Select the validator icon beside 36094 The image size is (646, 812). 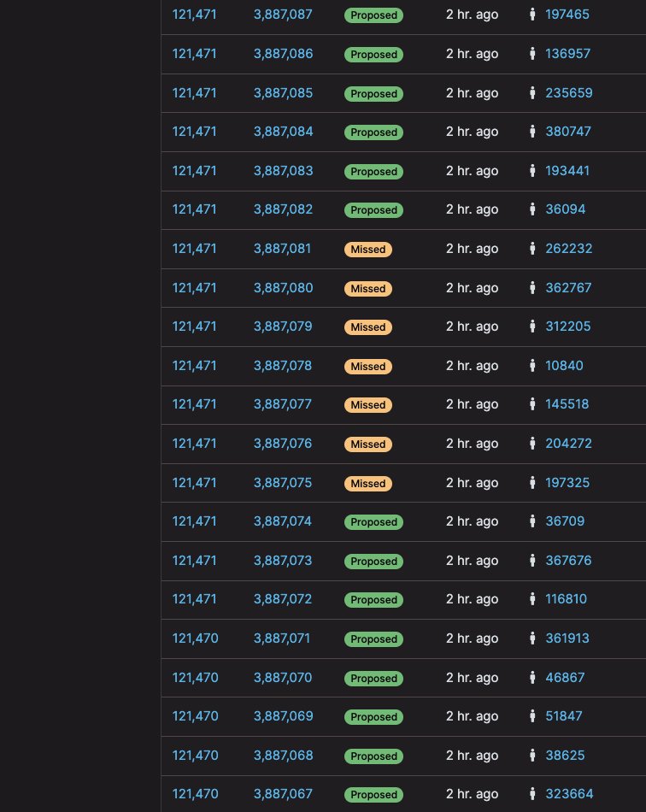pos(533,209)
